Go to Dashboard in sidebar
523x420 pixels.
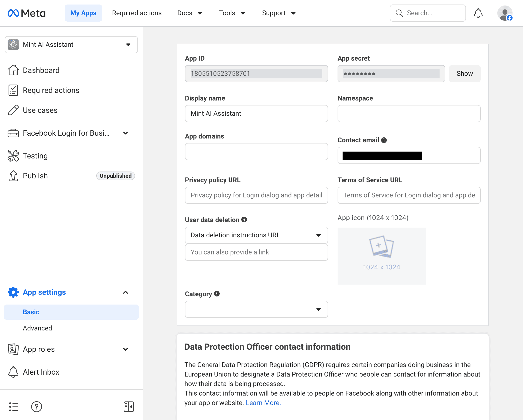point(41,70)
